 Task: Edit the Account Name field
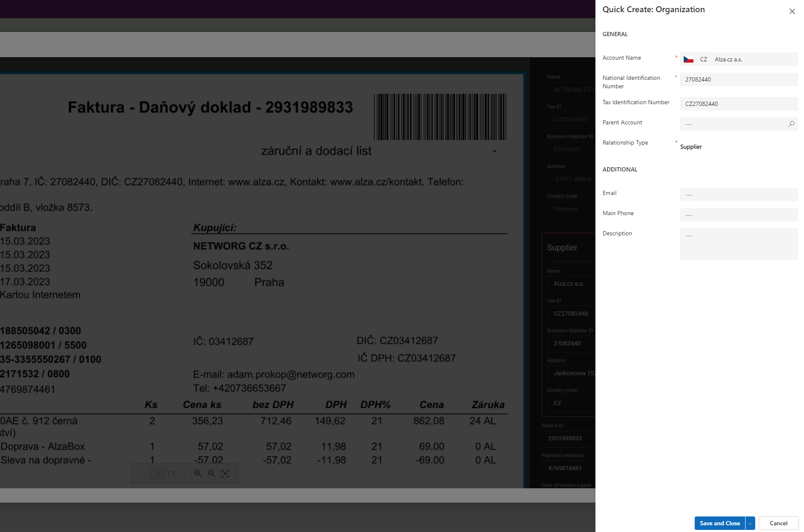coord(739,59)
